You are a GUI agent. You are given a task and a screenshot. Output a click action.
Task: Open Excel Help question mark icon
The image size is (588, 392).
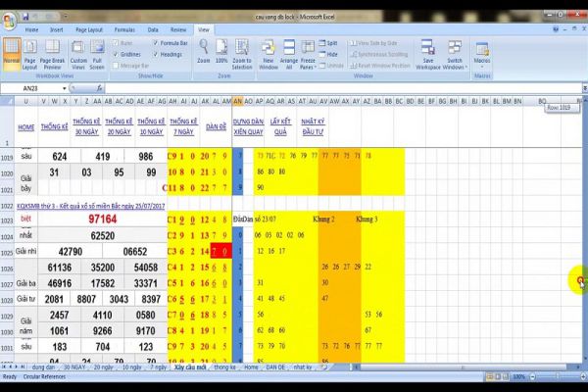pos(556,29)
